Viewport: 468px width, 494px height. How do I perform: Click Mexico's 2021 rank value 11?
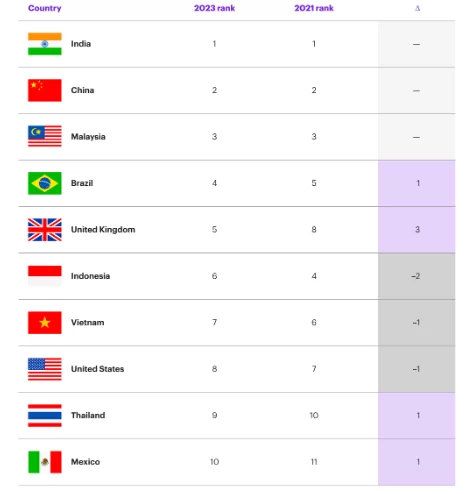[x=314, y=462]
